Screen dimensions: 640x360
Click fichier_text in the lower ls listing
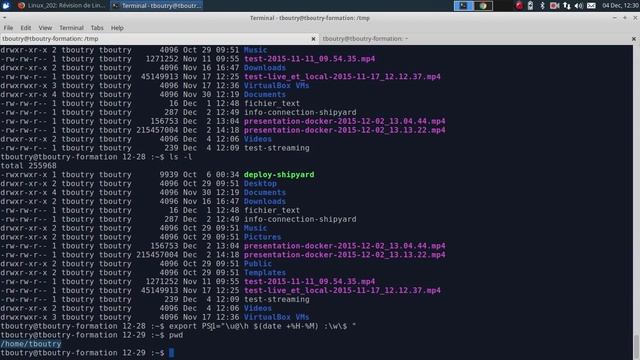272,210
